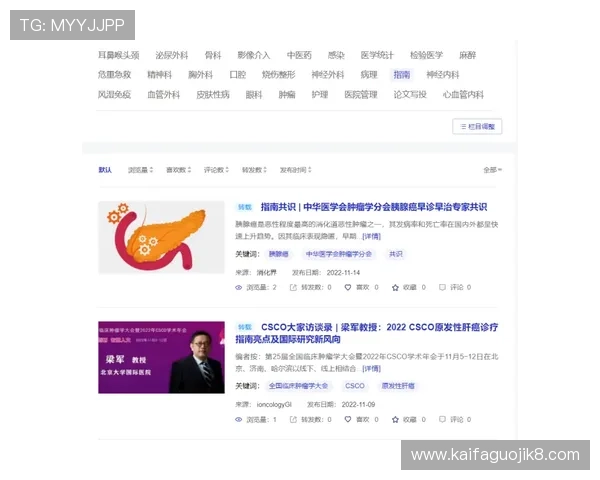Open the 风湿免疫 category
Screen dimensions: 600x480
pyautogui.click(x=114, y=95)
